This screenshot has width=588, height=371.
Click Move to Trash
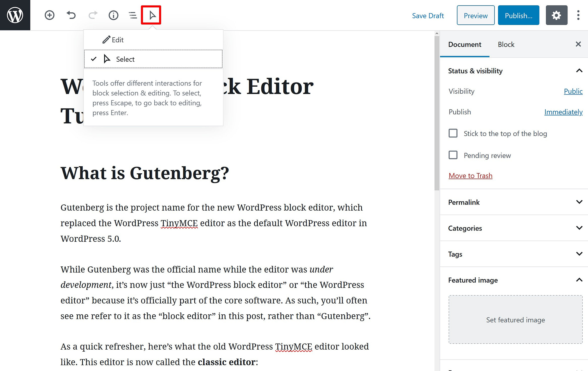470,176
